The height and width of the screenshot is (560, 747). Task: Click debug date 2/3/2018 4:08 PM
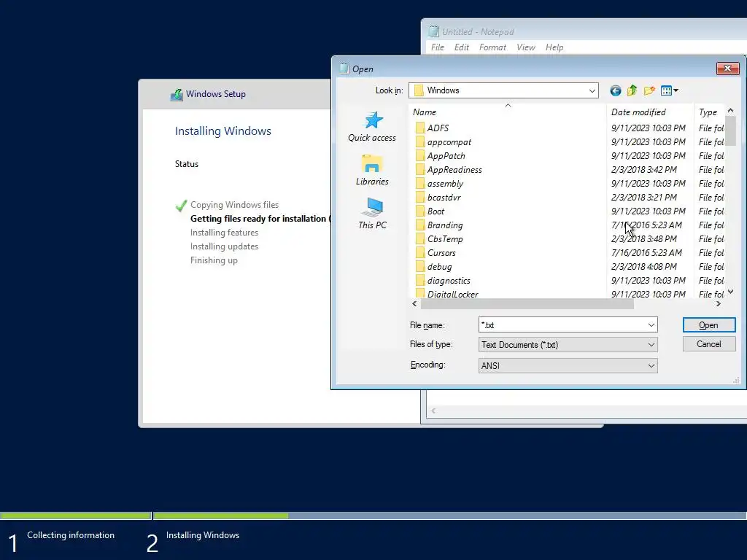[644, 267]
